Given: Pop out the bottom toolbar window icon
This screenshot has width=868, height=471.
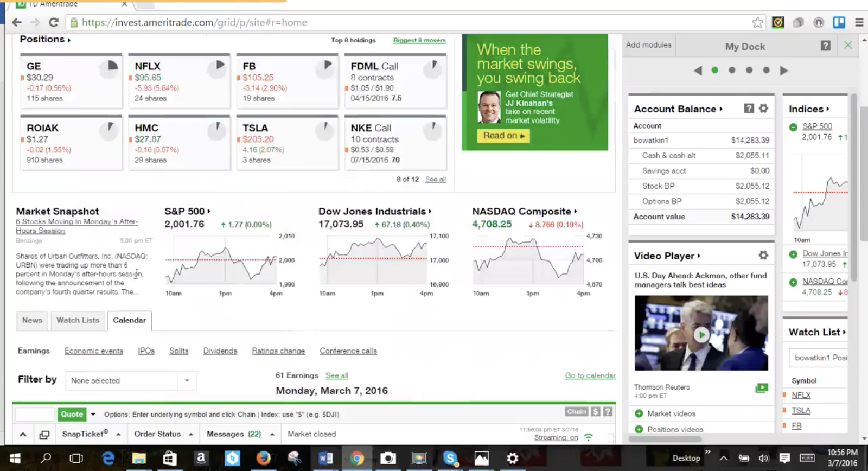Looking at the screenshot, I should click(x=44, y=435).
